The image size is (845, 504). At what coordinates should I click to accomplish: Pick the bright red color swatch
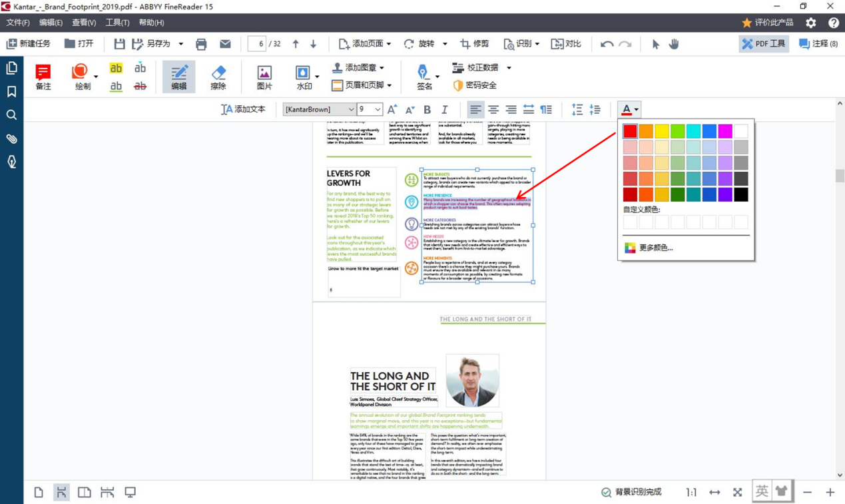pyautogui.click(x=630, y=131)
